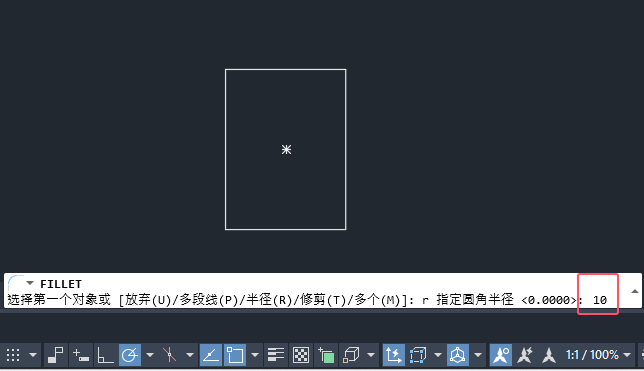Click the 放弃(U) option in prompt
Viewport: 644px width, 371px height.
click(147, 300)
